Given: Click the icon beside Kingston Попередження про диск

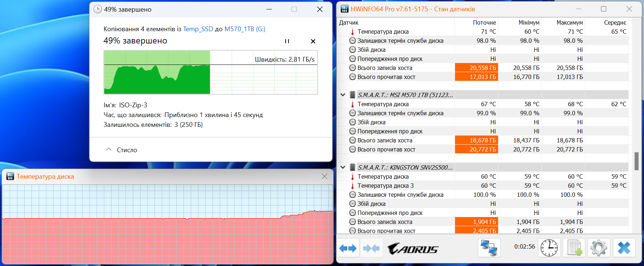Looking at the screenshot, I should click(x=353, y=213).
